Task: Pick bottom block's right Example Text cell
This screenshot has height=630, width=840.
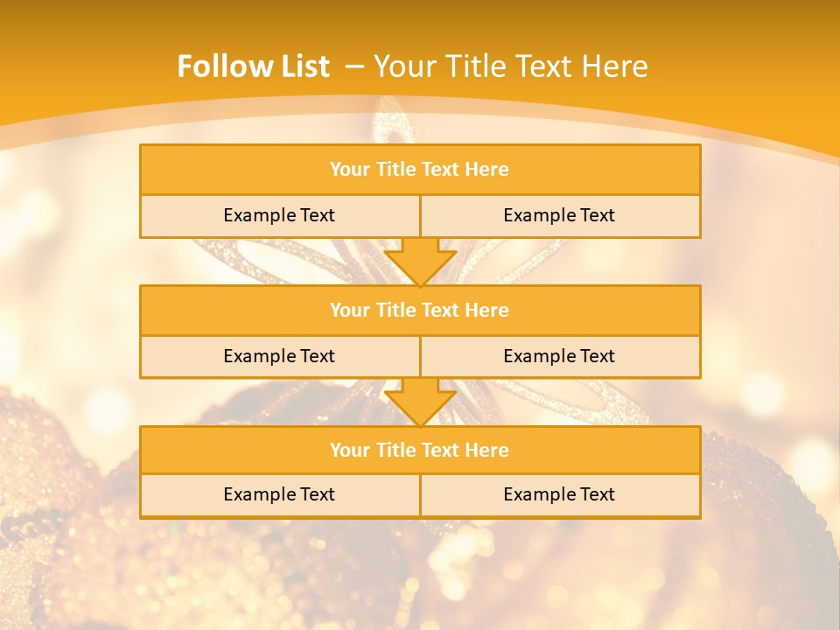Action: click(x=559, y=494)
